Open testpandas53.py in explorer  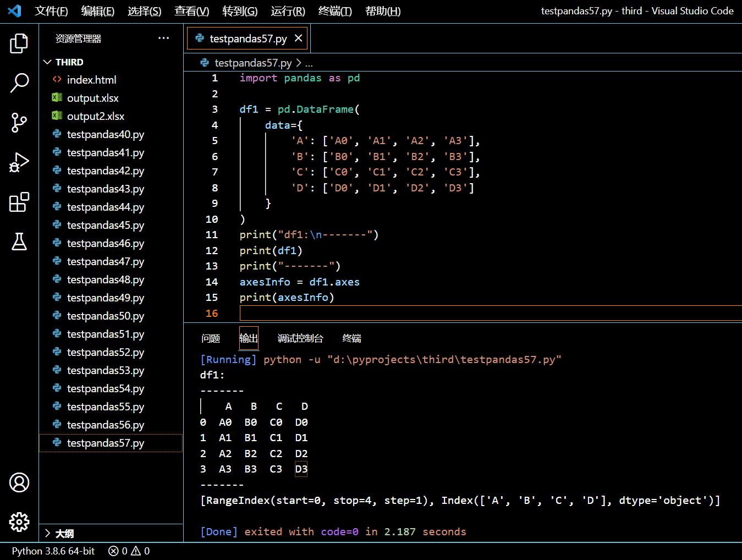click(111, 370)
